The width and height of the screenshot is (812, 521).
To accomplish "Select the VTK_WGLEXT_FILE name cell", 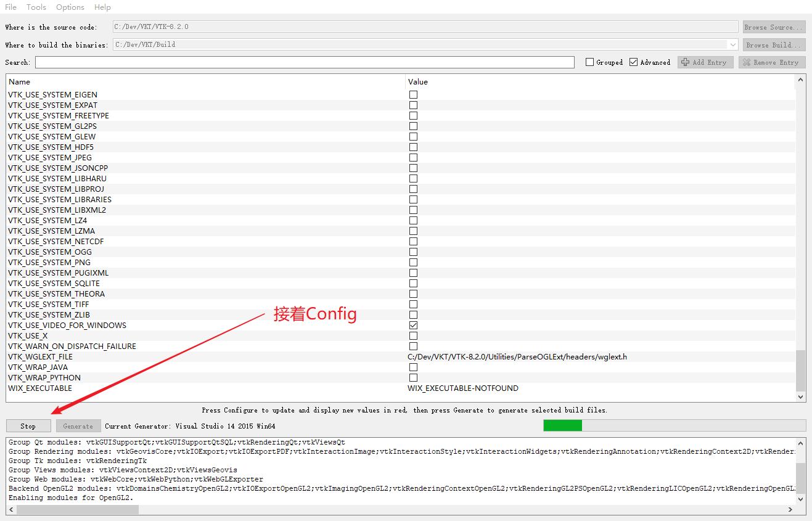I will click(x=40, y=357).
